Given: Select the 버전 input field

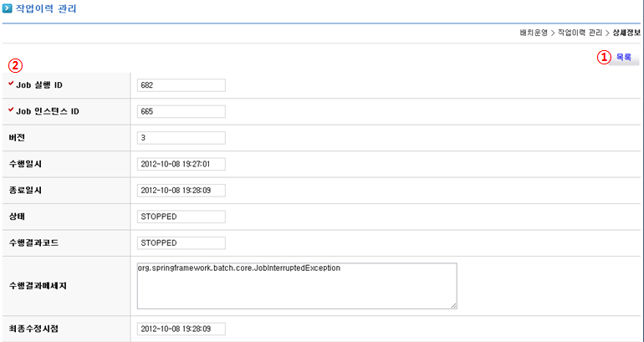Looking at the screenshot, I should [181, 138].
